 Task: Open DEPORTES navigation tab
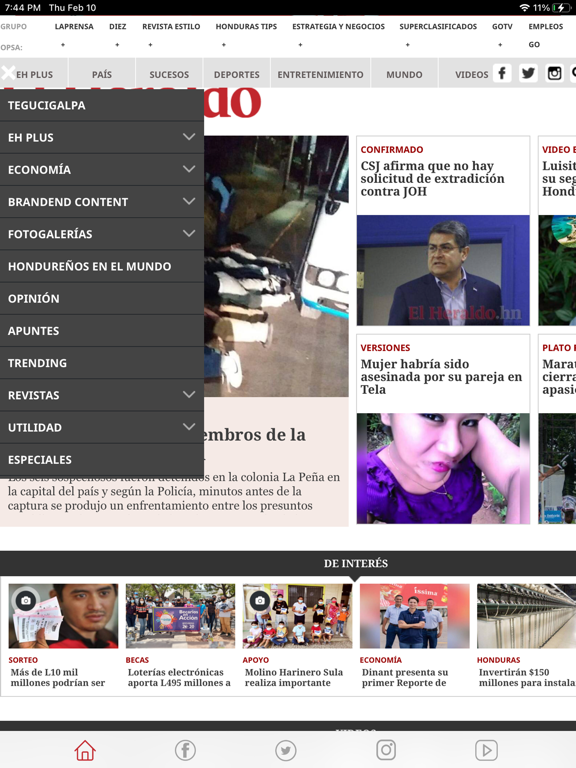(237, 74)
